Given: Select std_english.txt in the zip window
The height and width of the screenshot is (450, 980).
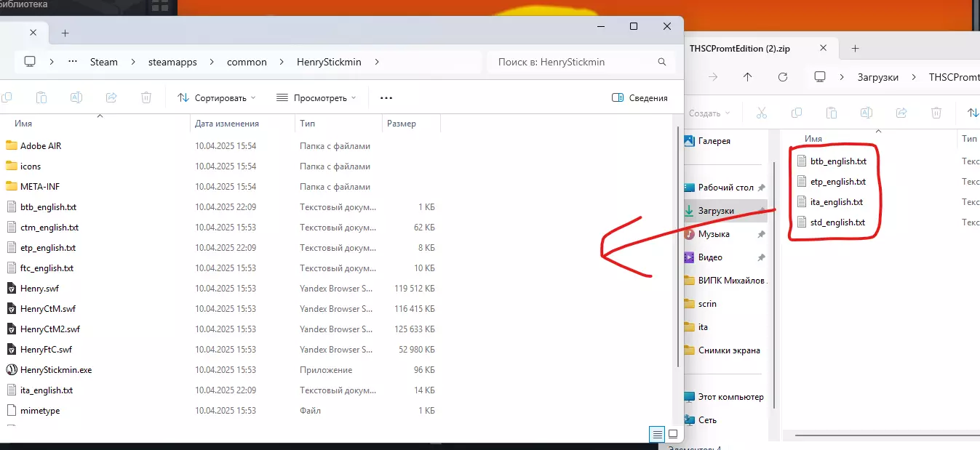Looking at the screenshot, I should tap(838, 222).
